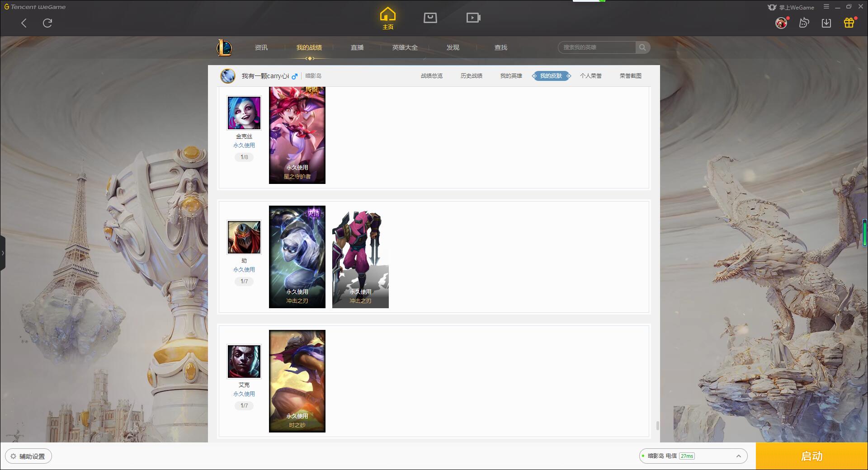Click the green widget on right edge
868x470 pixels.
865,232
